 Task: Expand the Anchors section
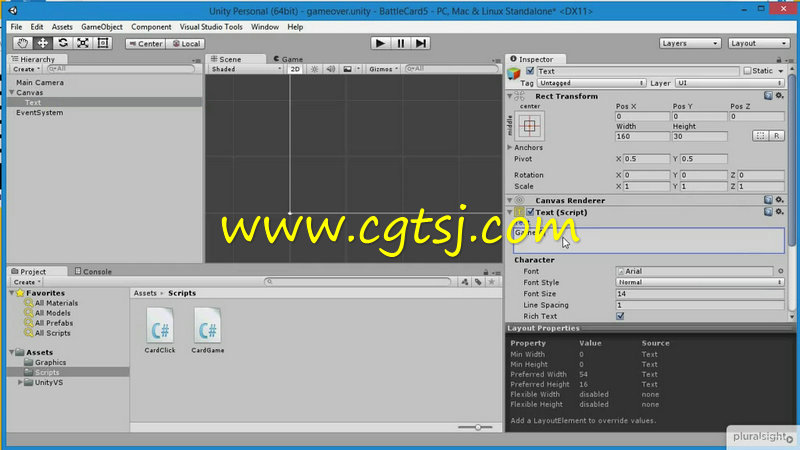(x=510, y=147)
